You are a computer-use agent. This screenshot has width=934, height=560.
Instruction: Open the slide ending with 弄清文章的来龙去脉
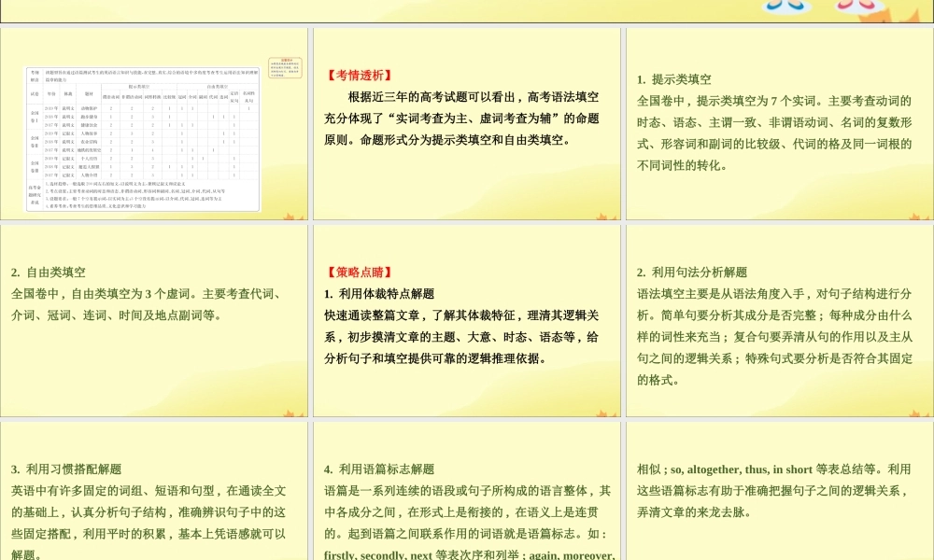(780, 491)
